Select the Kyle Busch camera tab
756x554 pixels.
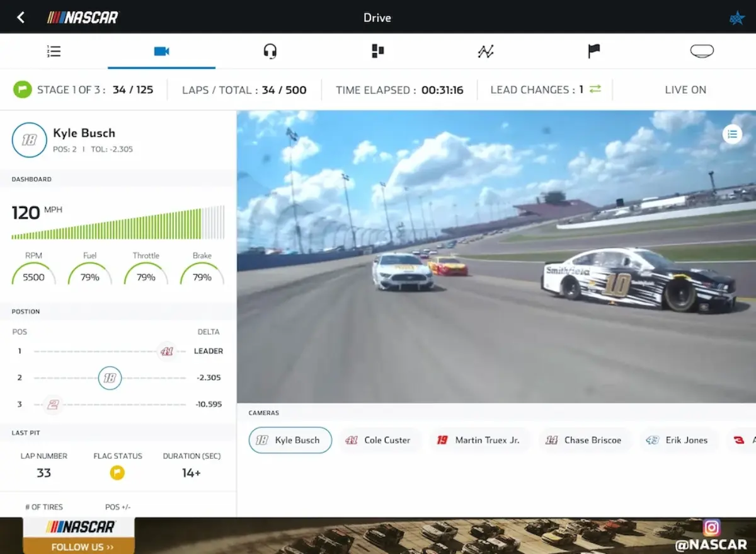click(x=290, y=440)
